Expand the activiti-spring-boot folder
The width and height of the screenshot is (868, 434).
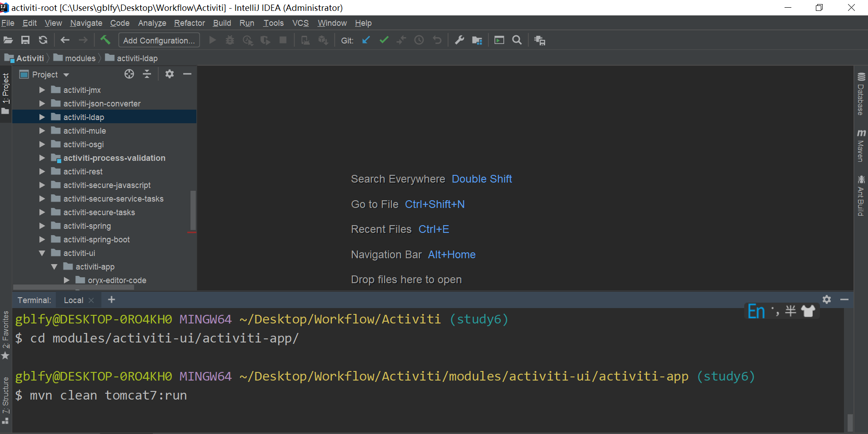(42, 240)
